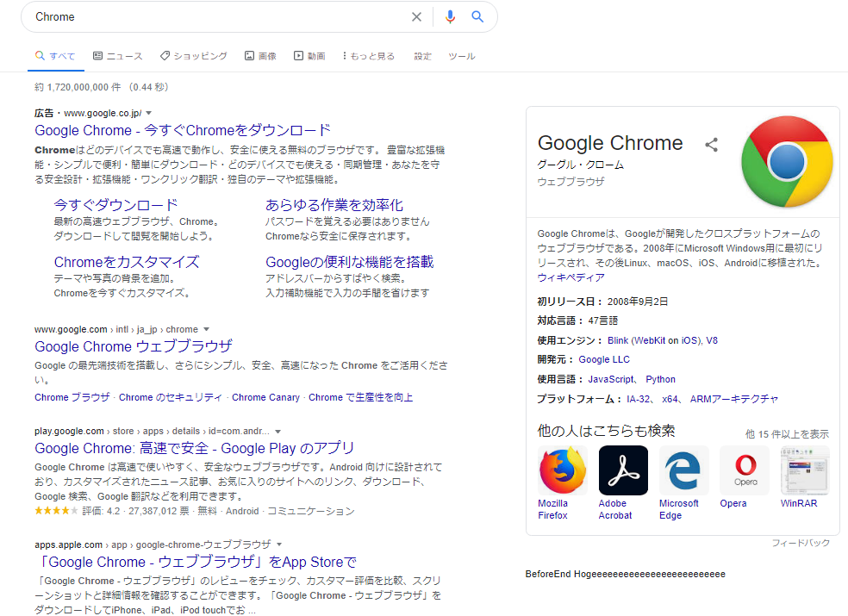Open the もっと見る menu
The image size is (848, 616).
[368, 56]
